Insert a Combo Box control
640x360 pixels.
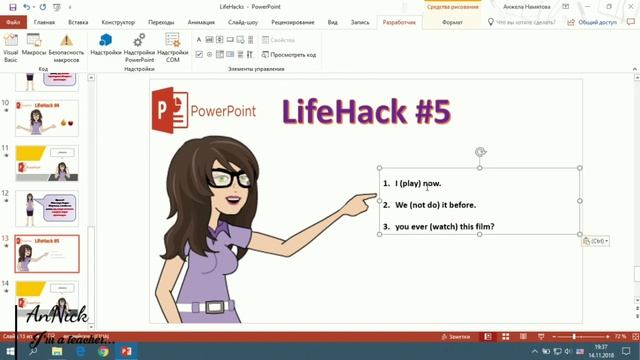pos(220,54)
